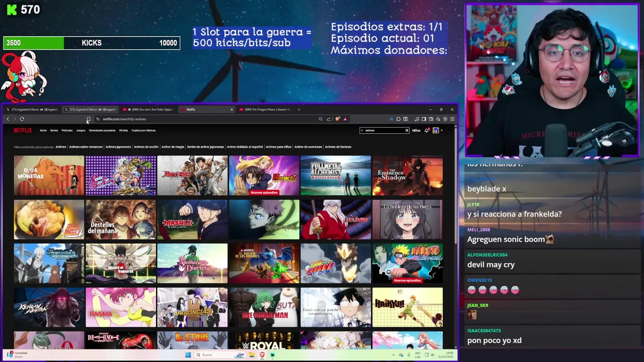Open the Brave VPN icon
Screen dimensions: 644x362
coord(445,119)
